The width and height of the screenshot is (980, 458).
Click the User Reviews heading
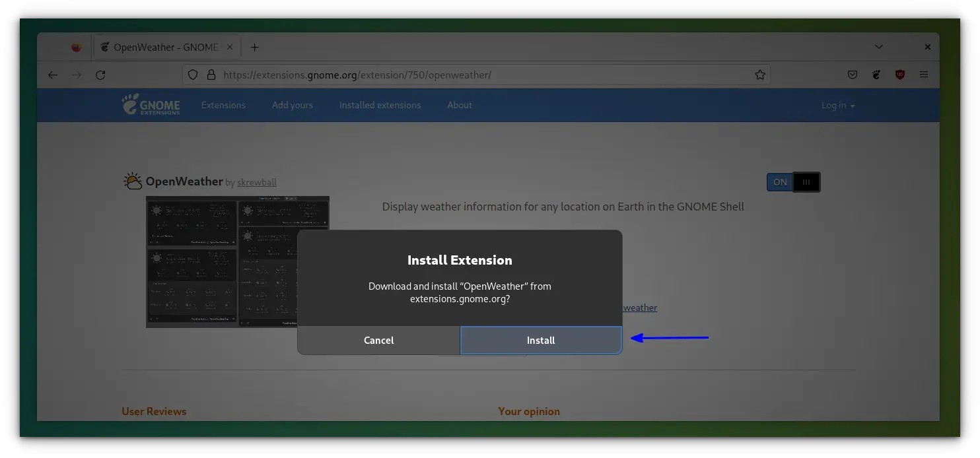[154, 411]
